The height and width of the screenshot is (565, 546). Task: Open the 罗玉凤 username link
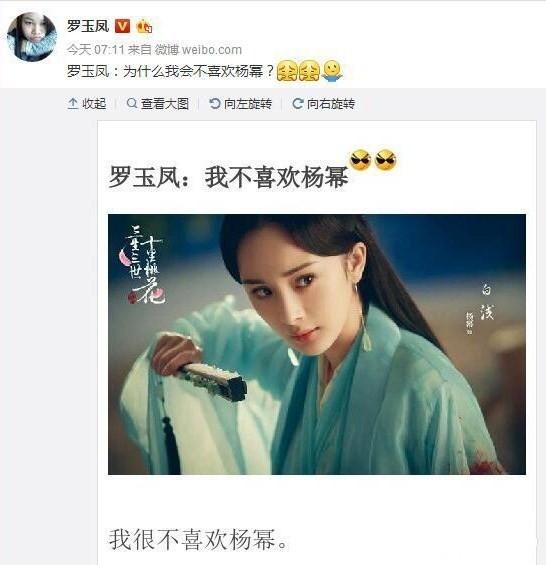pyautogui.click(x=88, y=26)
